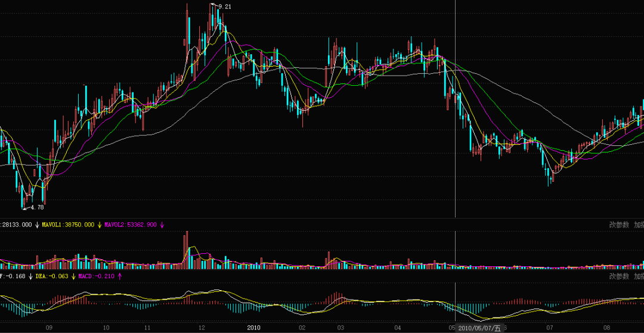Open 改参数 in the volume panel
The height and width of the screenshot is (333, 644).
tap(619, 225)
